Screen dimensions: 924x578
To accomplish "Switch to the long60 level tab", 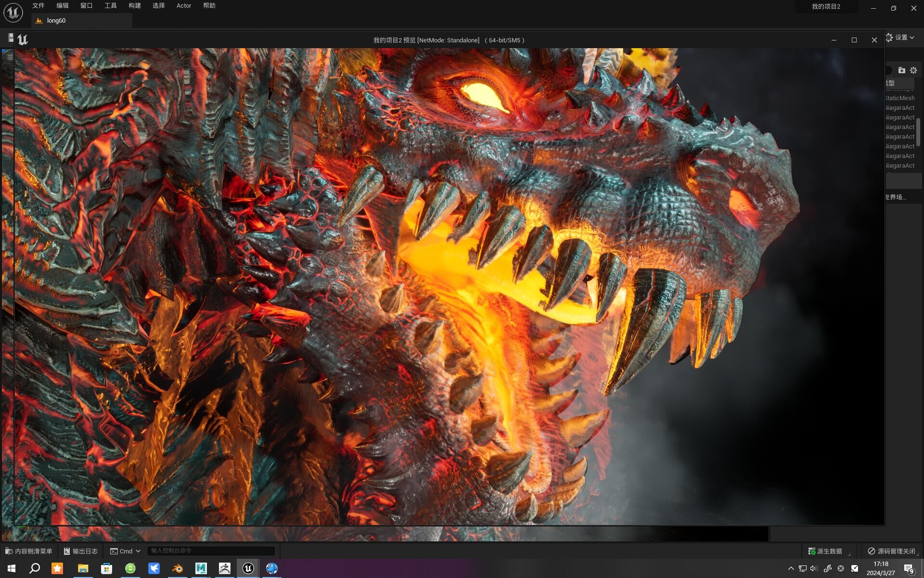I will (56, 20).
